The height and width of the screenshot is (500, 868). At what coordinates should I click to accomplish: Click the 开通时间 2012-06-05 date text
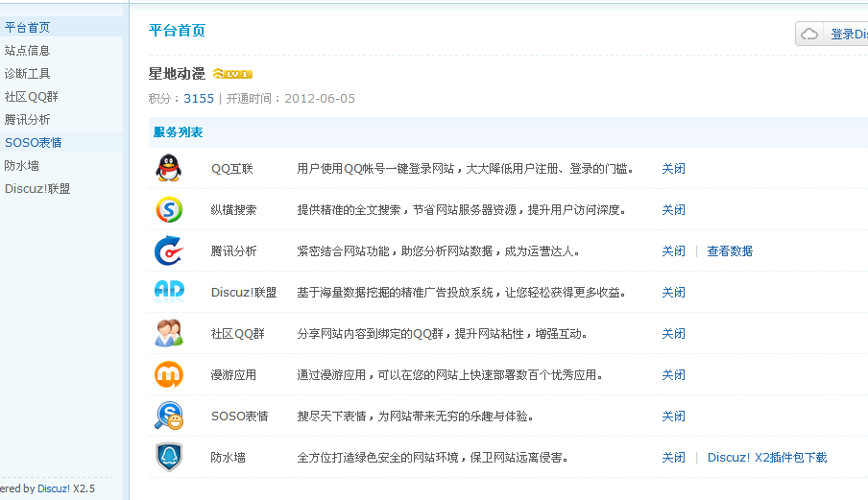point(291,99)
